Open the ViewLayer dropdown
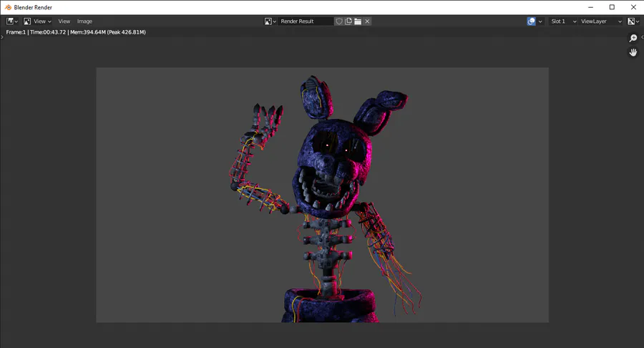 tap(601, 21)
